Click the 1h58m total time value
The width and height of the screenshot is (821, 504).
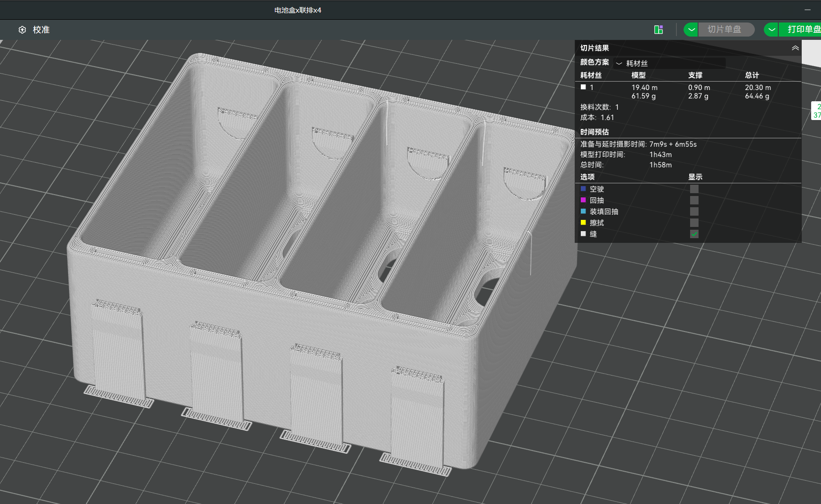[661, 165]
